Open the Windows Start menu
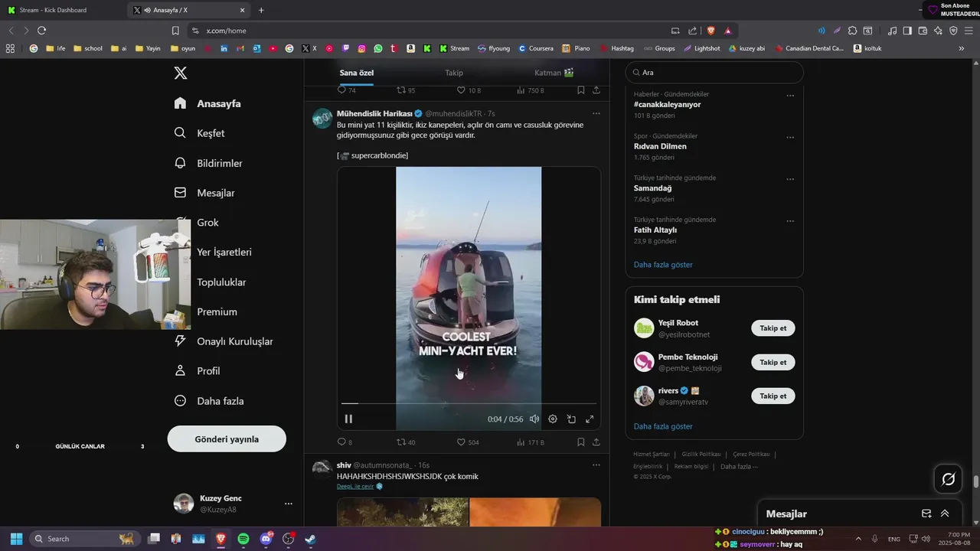Image resolution: width=980 pixels, height=551 pixels. click(x=16, y=539)
